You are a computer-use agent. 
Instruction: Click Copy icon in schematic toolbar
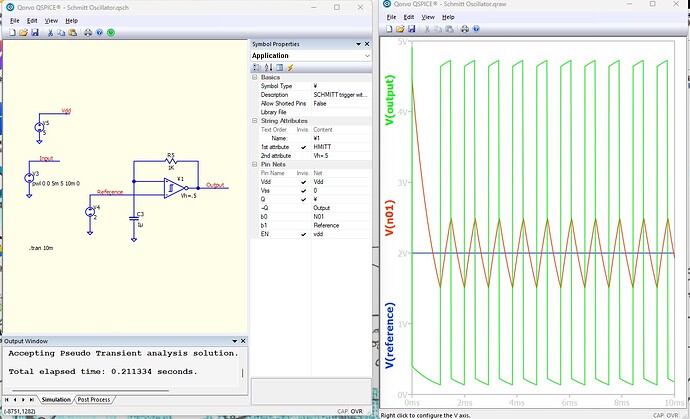(x=61, y=33)
